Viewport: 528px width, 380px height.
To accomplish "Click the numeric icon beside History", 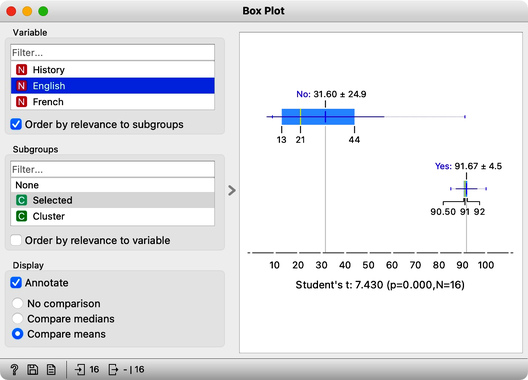I will 21,70.
